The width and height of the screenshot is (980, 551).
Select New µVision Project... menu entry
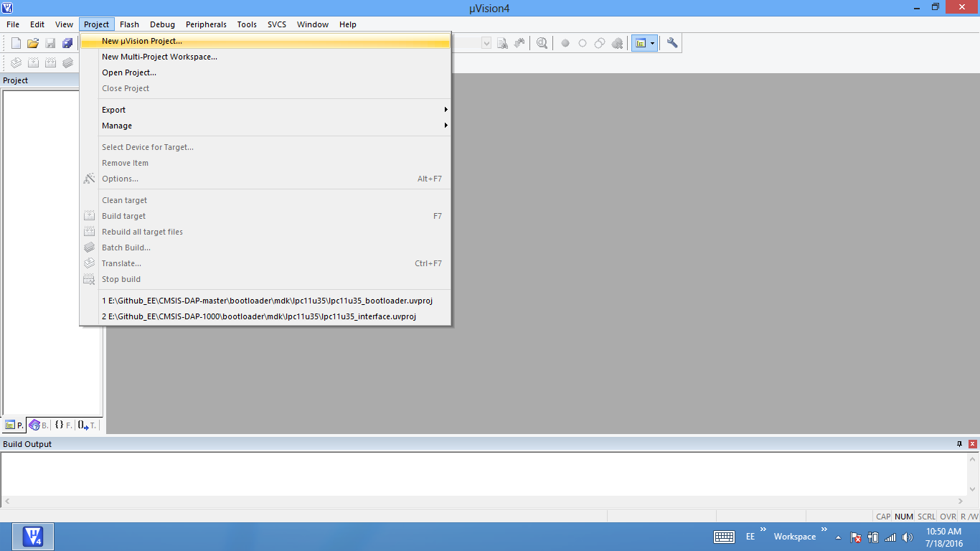pyautogui.click(x=265, y=41)
